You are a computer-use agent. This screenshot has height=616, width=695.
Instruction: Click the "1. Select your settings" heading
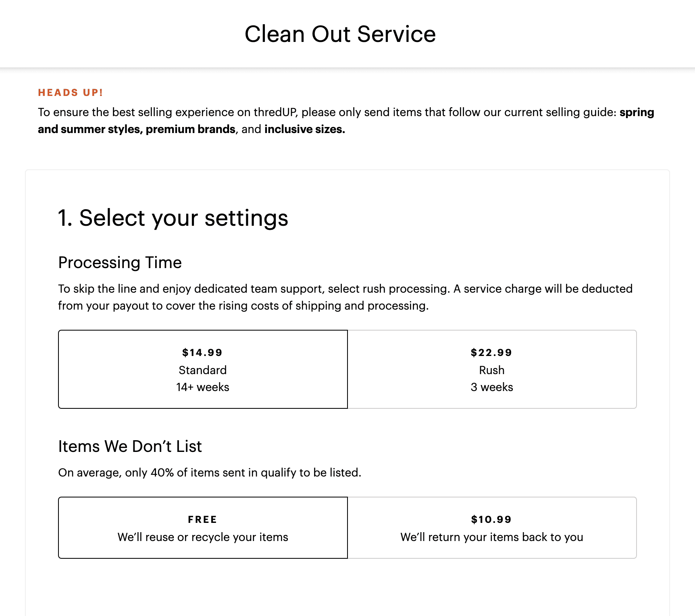click(173, 218)
